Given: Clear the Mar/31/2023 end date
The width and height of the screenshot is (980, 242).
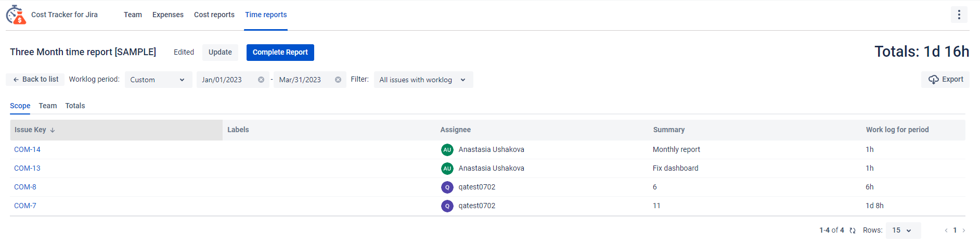Looking at the screenshot, I should [x=338, y=80].
